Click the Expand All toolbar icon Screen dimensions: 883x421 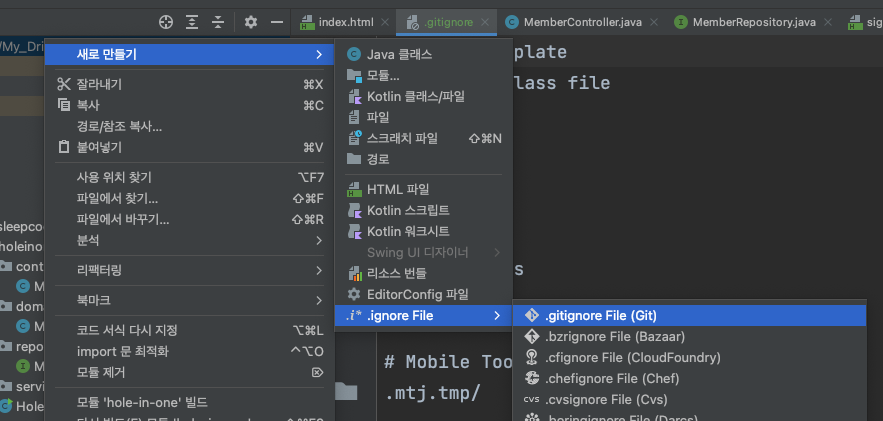[193, 22]
